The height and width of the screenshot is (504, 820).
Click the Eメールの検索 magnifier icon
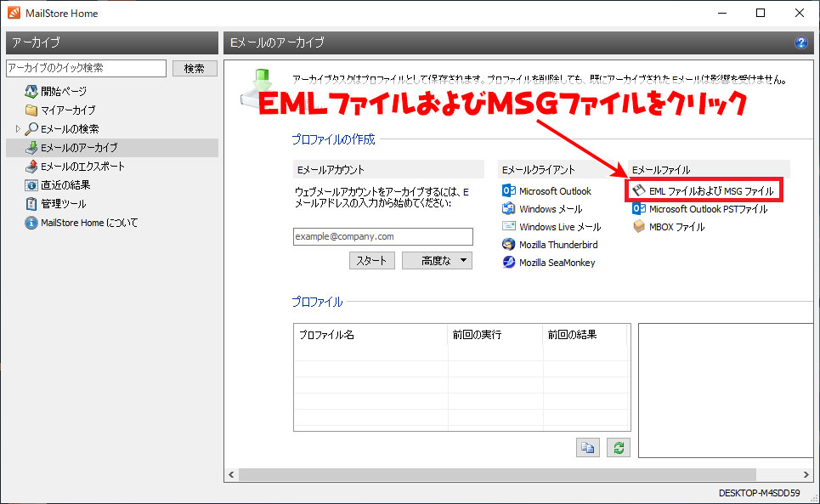click(x=31, y=128)
